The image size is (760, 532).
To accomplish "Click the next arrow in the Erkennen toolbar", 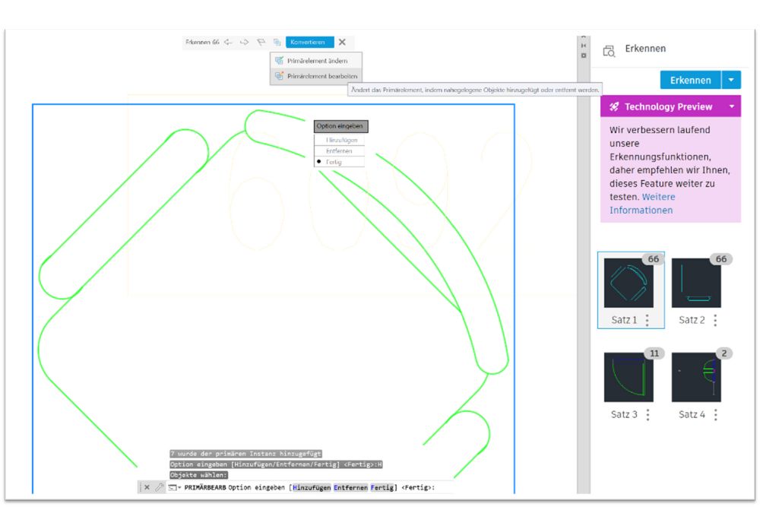I will coord(243,42).
